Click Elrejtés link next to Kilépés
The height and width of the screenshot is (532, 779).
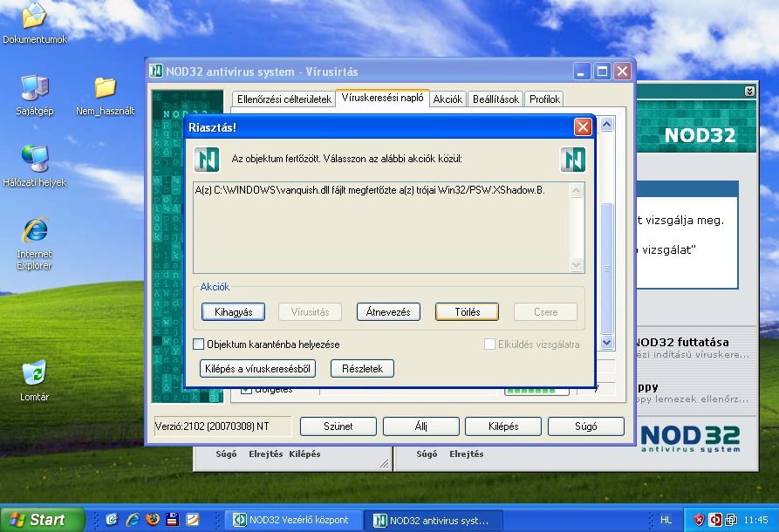pos(266,454)
